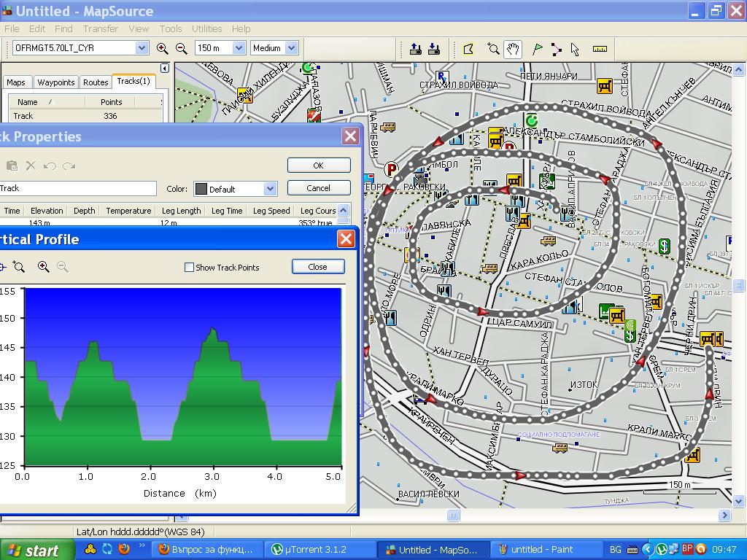Image resolution: width=747 pixels, height=560 pixels.
Task: Click the zoom in magnifier in main toolbar
Action: (162, 48)
